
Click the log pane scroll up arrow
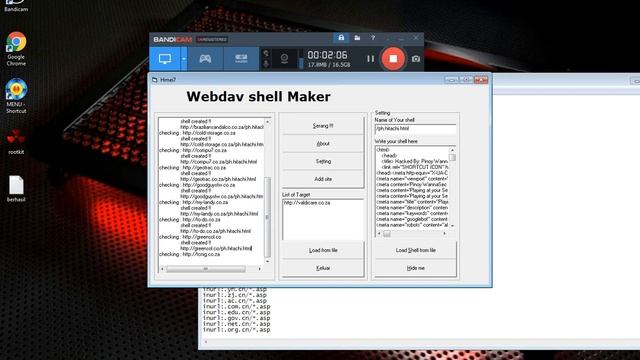click(x=268, y=122)
